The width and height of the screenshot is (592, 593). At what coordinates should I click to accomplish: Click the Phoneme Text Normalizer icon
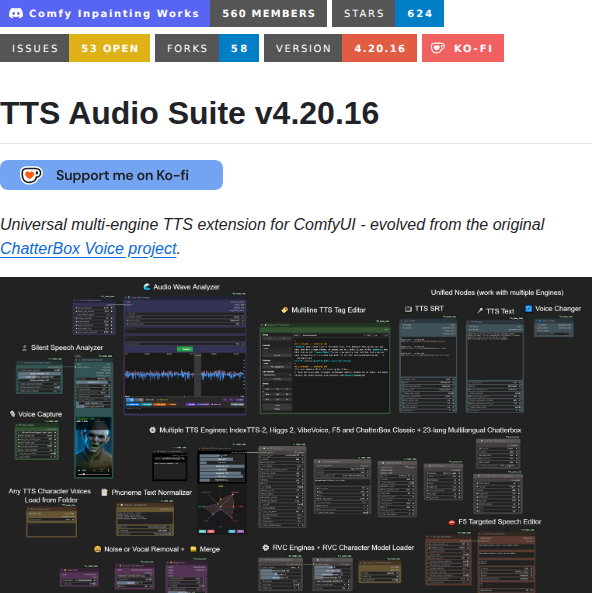tap(105, 492)
